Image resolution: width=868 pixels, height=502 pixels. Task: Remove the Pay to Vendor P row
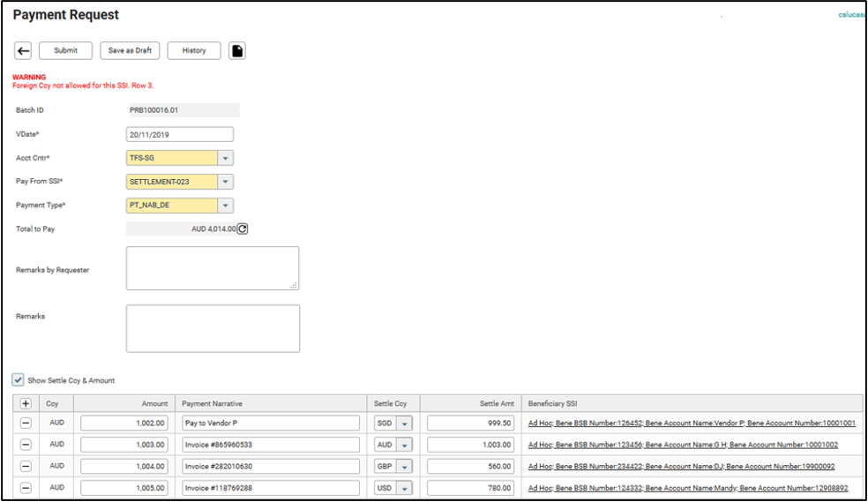click(x=26, y=423)
